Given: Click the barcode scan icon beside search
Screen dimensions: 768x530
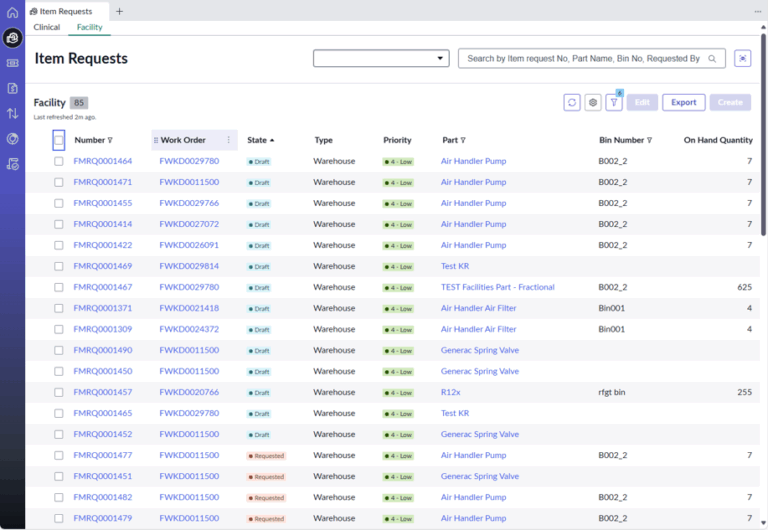Looking at the screenshot, I should click(x=742, y=59).
